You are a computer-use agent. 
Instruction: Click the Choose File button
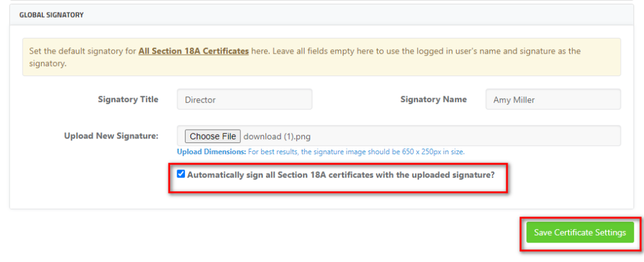(213, 136)
